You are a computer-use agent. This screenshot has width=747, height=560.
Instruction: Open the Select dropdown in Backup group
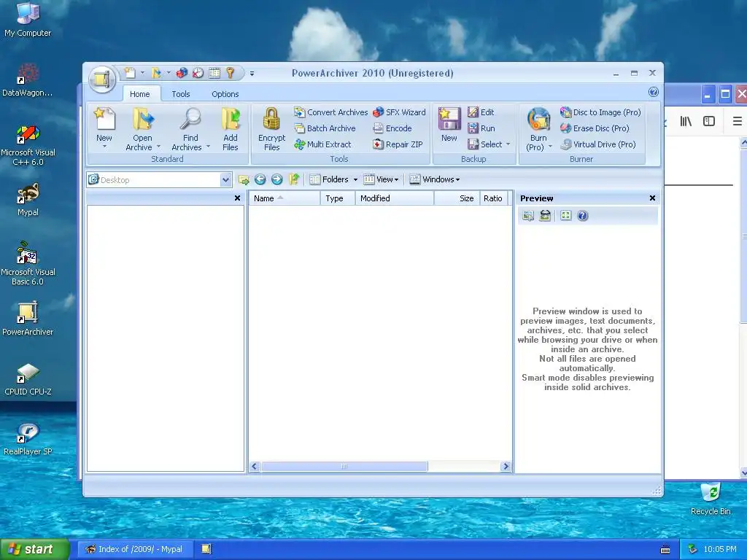[x=489, y=144]
